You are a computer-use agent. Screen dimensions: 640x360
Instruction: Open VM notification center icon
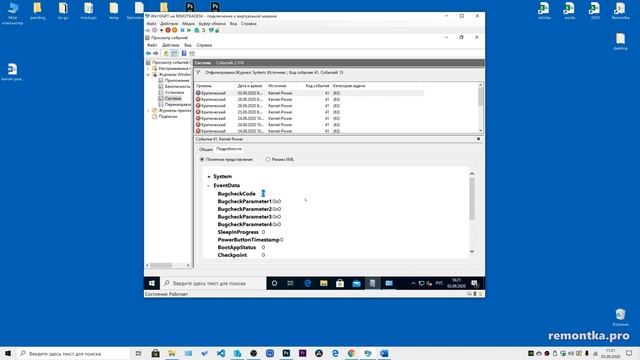(474, 283)
